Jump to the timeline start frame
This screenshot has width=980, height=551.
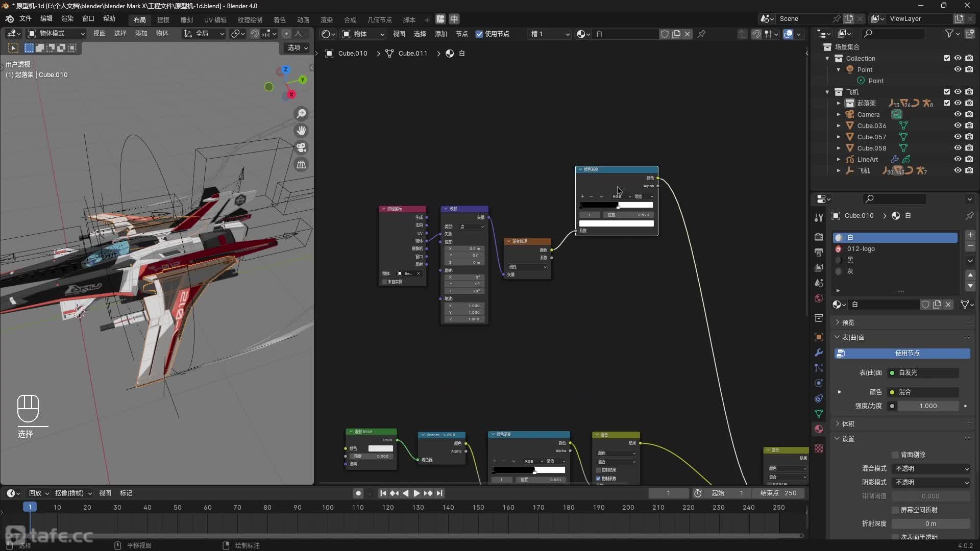point(383,493)
